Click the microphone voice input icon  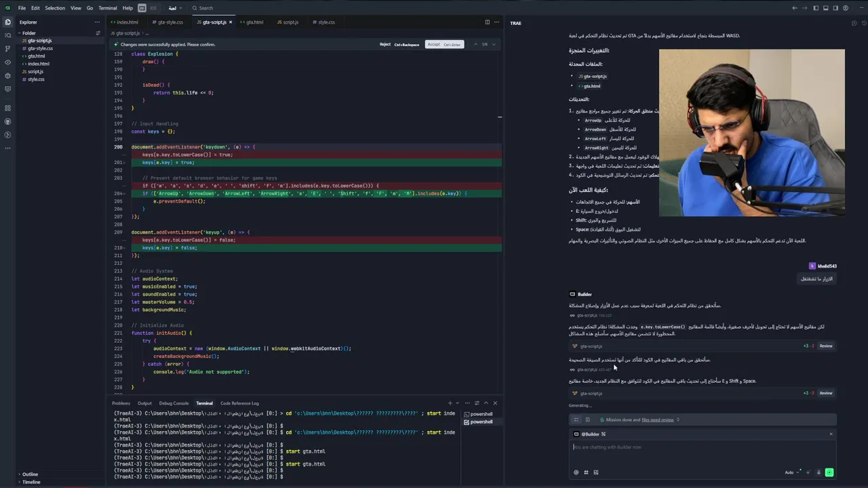(x=818, y=472)
